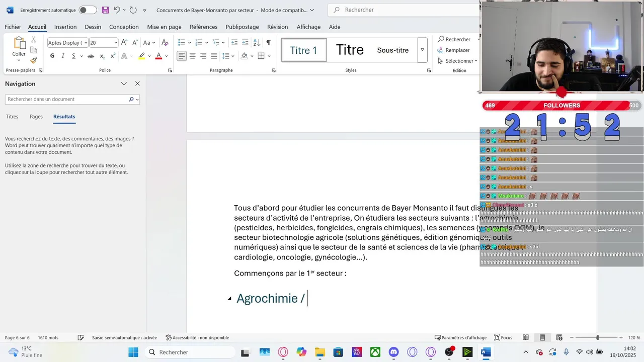Open the spelling check icon in status bar
The width and height of the screenshot is (644, 362).
(x=80, y=338)
